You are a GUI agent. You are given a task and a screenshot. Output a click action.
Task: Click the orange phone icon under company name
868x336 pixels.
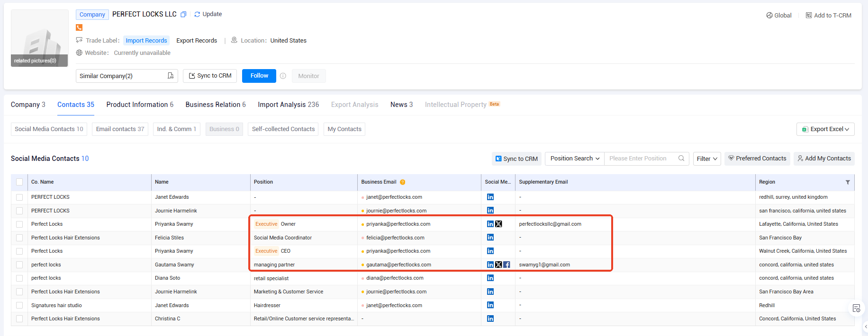click(79, 27)
